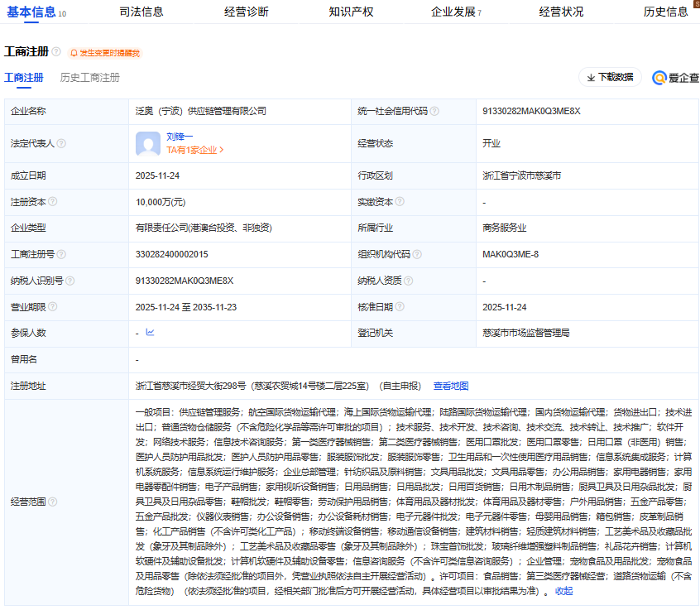700x610 pixels.
Task: Click business term 2025-11-24 至 2035-11-23
Action: (186, 307)
